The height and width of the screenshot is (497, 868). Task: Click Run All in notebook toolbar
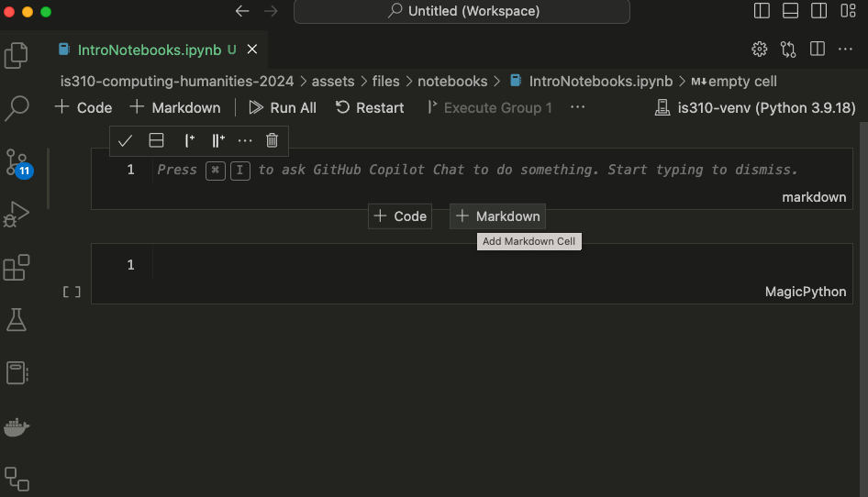pyautogui.click(x=283, y=107)
